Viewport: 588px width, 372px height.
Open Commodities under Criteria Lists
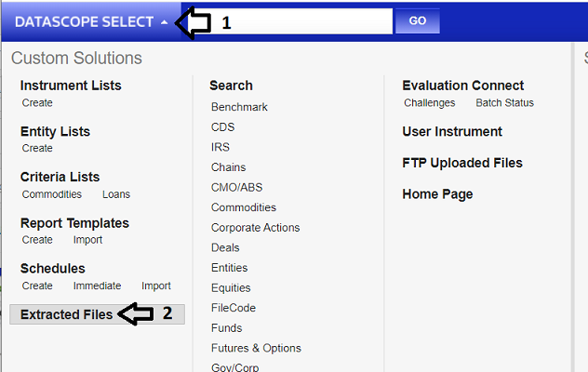point(52,194)
